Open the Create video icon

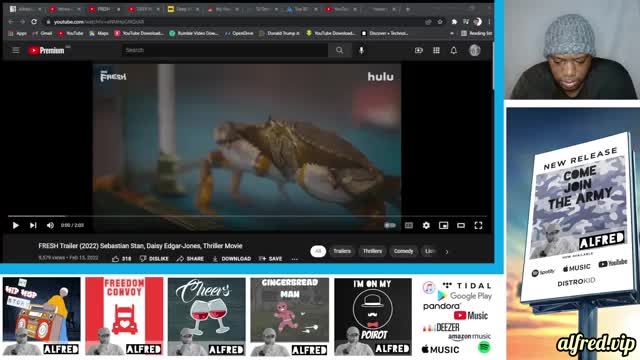tap(419, 50)
